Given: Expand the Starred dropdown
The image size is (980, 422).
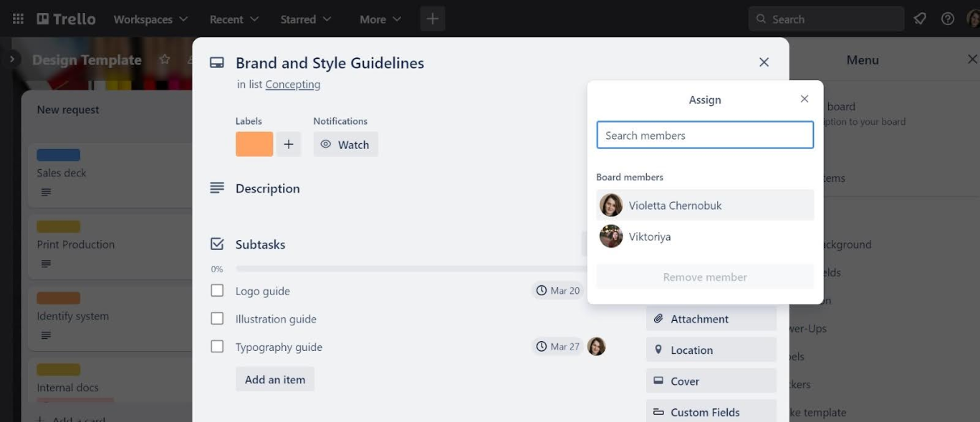Looking at the screenshot, I should tap(306, 19).
